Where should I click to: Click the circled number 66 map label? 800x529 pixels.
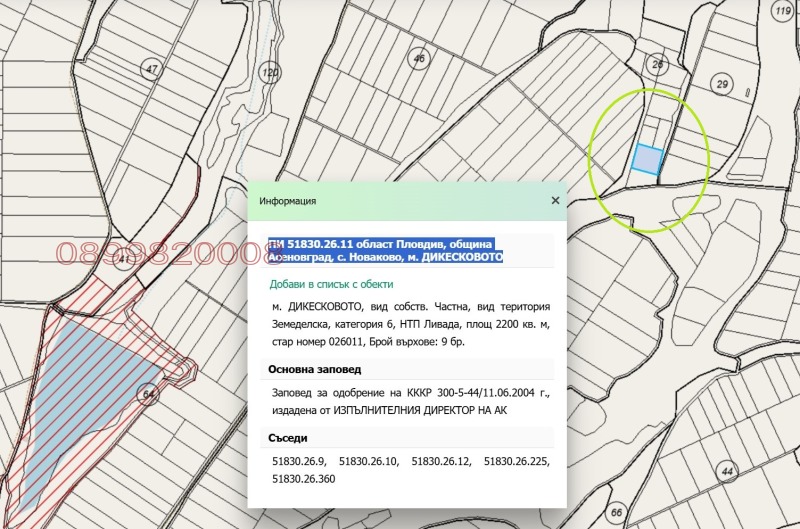pos(618,514)
